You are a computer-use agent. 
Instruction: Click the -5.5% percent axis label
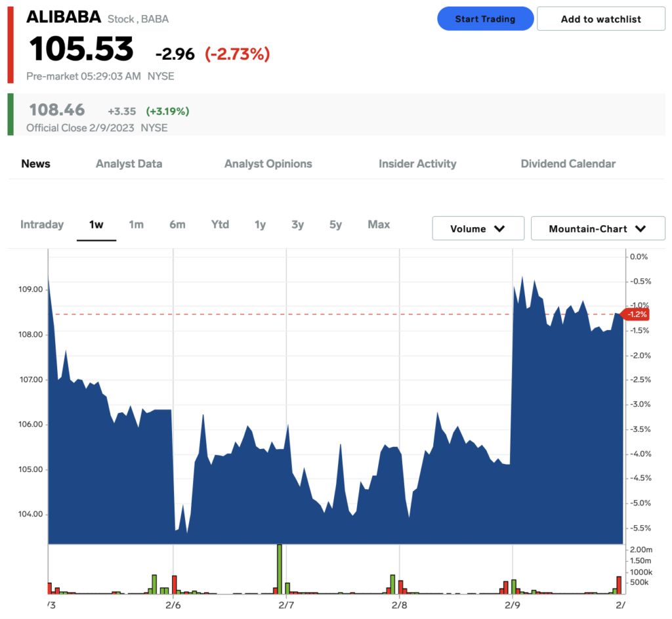[x=640, y=528]
